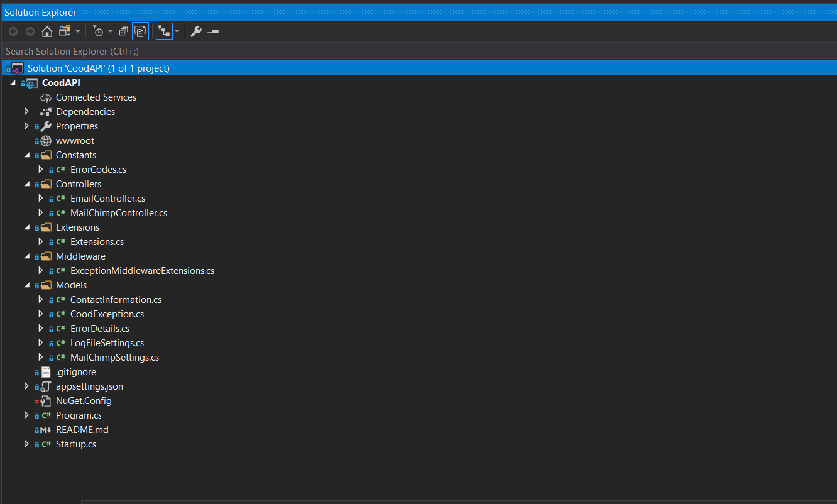Click the Back navigation arrow in toolbar
Image resolution: width=837 pixels, height=504 pixels.
(x=13, y=31)
